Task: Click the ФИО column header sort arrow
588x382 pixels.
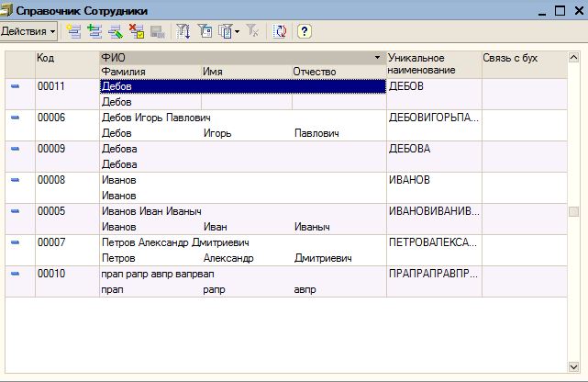Action: pos(378,58)
